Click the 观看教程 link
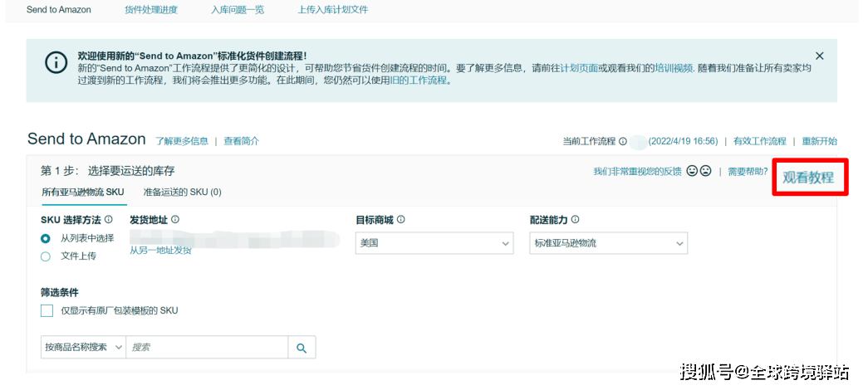 808,178
